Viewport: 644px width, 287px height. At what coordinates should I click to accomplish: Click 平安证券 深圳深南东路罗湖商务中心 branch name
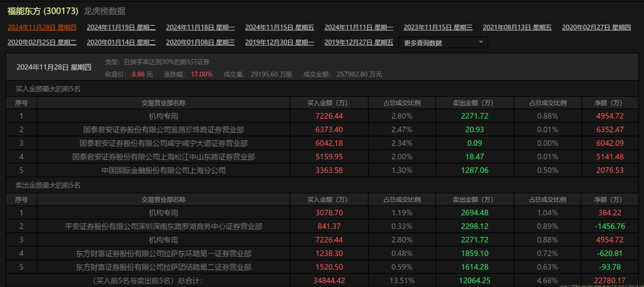(x=163, y=226)
